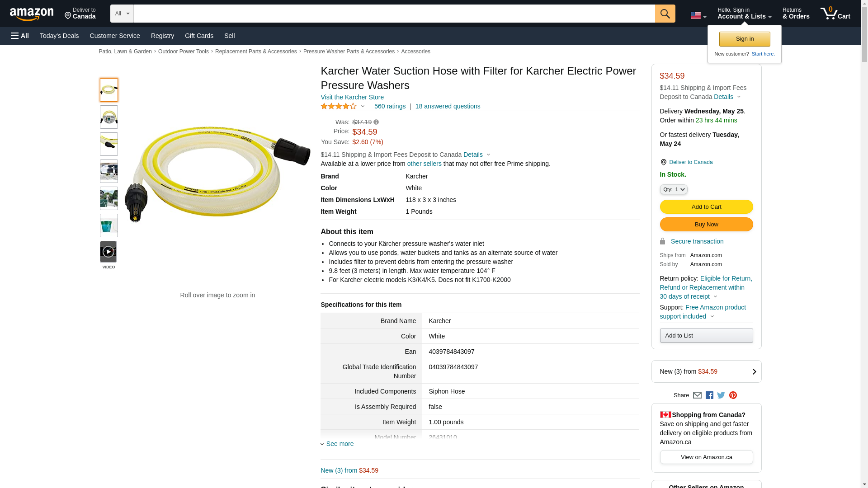Open the Qty quantity dropdown
This screenshot has height=488, width=868.
673,189
